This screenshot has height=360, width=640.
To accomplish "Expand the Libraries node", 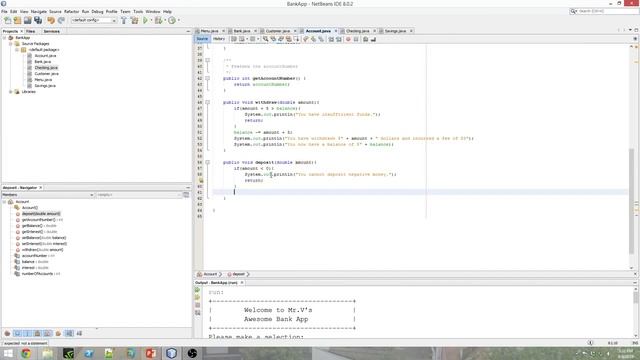I will point(11,92).
